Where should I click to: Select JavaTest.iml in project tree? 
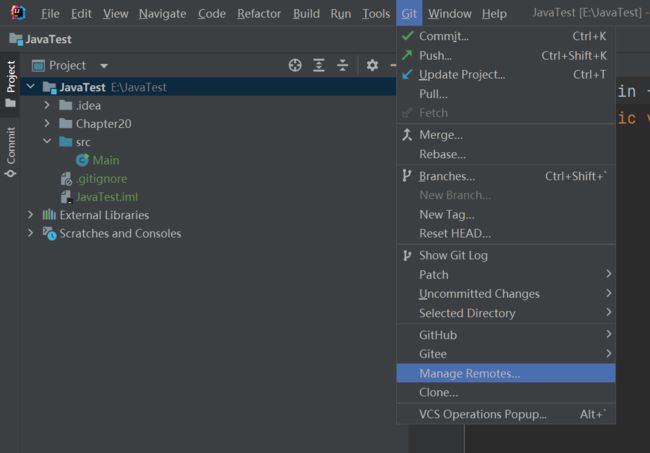107,197
